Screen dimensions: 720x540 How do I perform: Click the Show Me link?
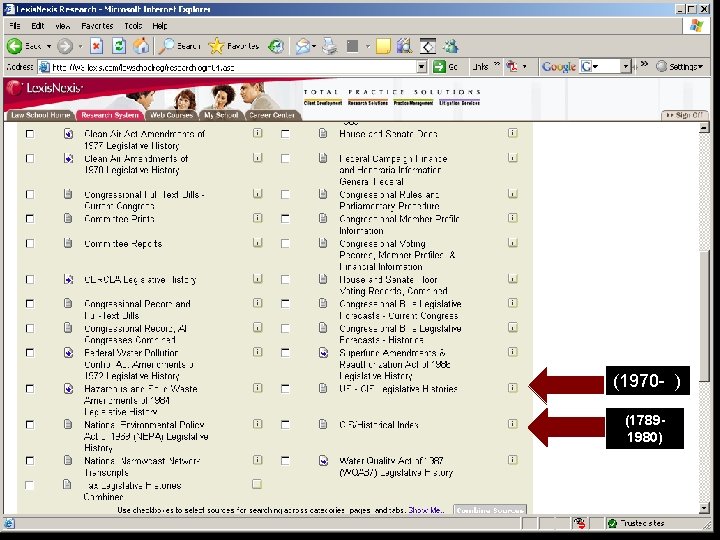[x=426, y=510]
